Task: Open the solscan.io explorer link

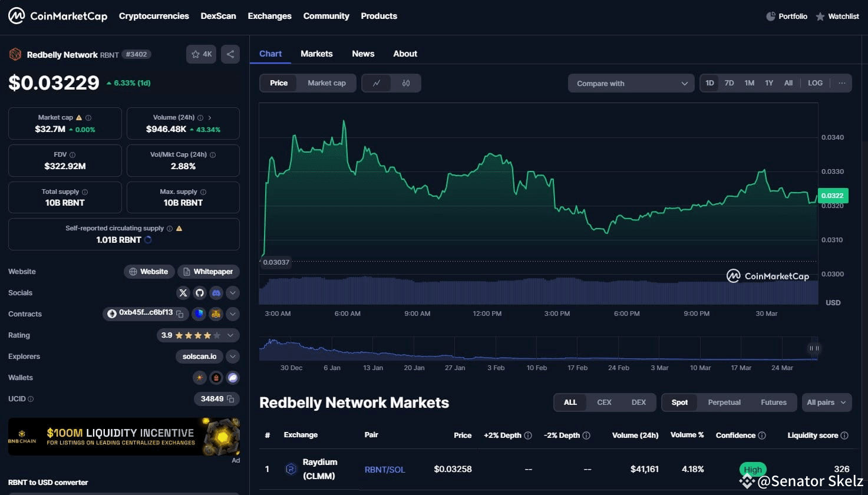Action: (199, 356)
